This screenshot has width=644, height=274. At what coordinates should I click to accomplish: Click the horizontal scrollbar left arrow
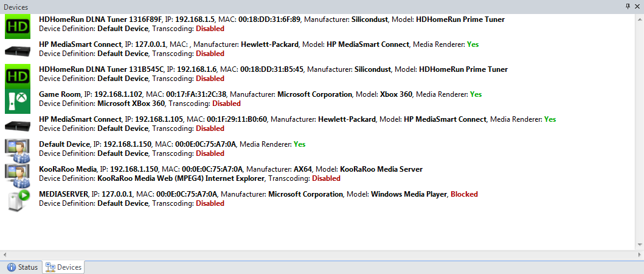click(4, 255)
